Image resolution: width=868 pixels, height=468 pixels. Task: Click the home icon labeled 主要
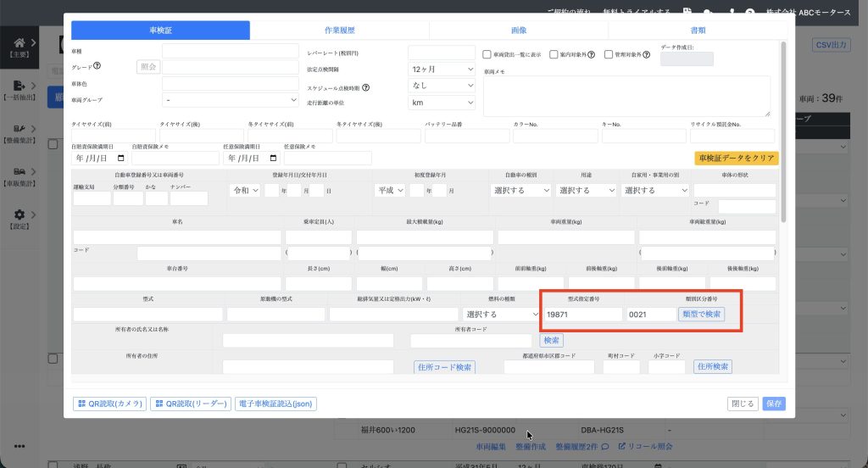point(19,43)
